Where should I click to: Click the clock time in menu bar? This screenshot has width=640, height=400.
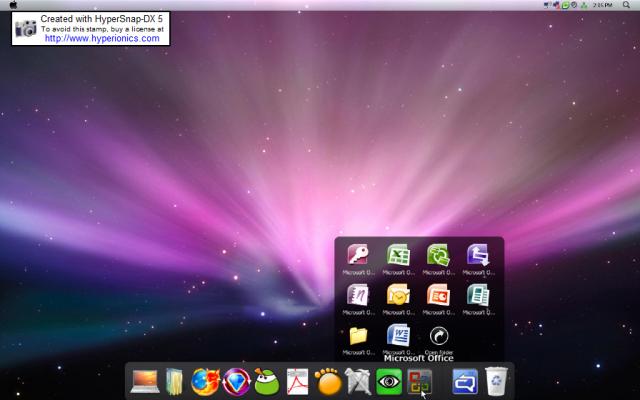602,5
